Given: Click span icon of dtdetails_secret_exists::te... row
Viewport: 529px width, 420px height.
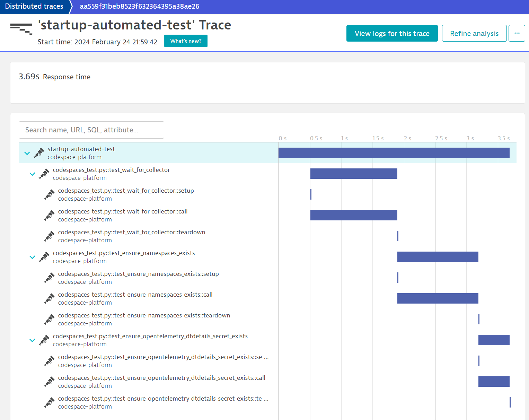Looking at the screenshot, I should click(x=49, y=402).
